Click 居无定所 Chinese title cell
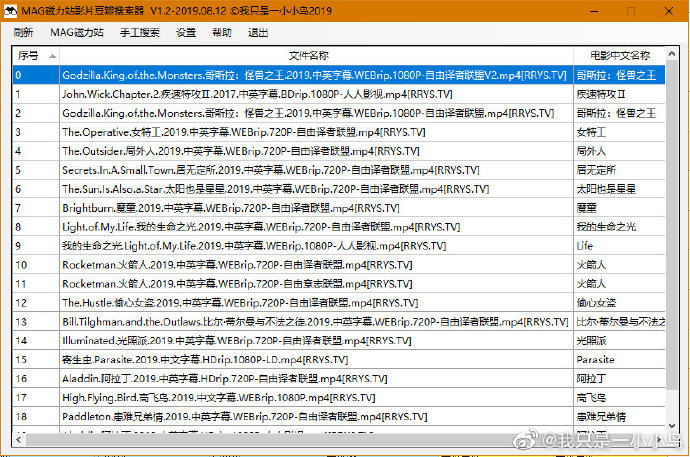 pyautogui.click(x=619, y=170)
